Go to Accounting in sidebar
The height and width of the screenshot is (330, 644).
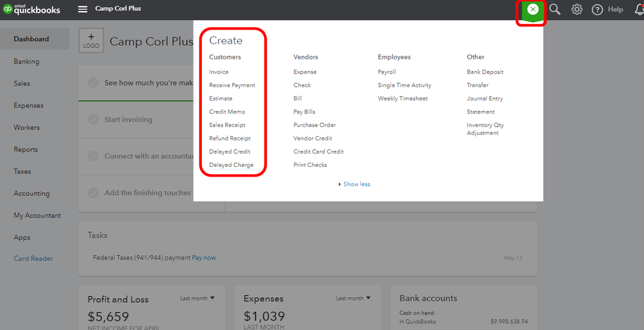tap(32, 193)
